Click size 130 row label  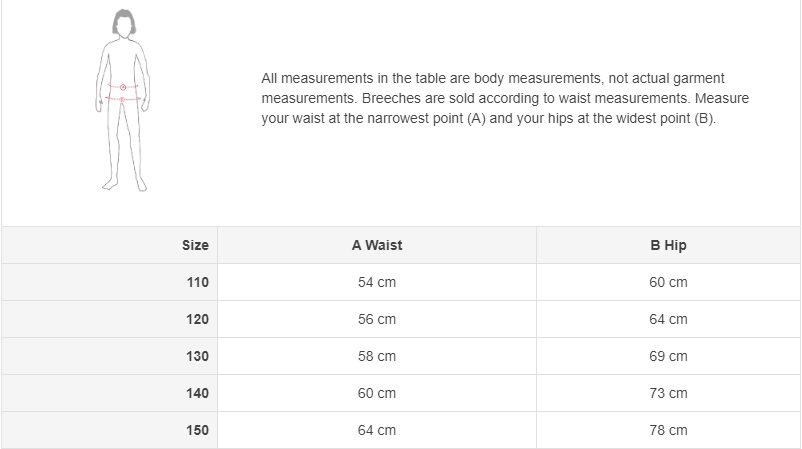pos(197,356)
